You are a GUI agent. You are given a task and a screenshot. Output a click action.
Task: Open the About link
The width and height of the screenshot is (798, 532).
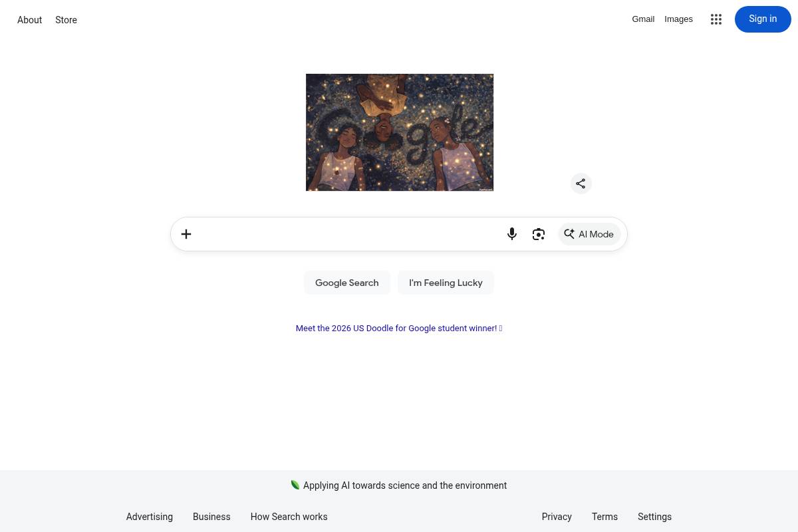pyautogui.click(x=30, y=20)
